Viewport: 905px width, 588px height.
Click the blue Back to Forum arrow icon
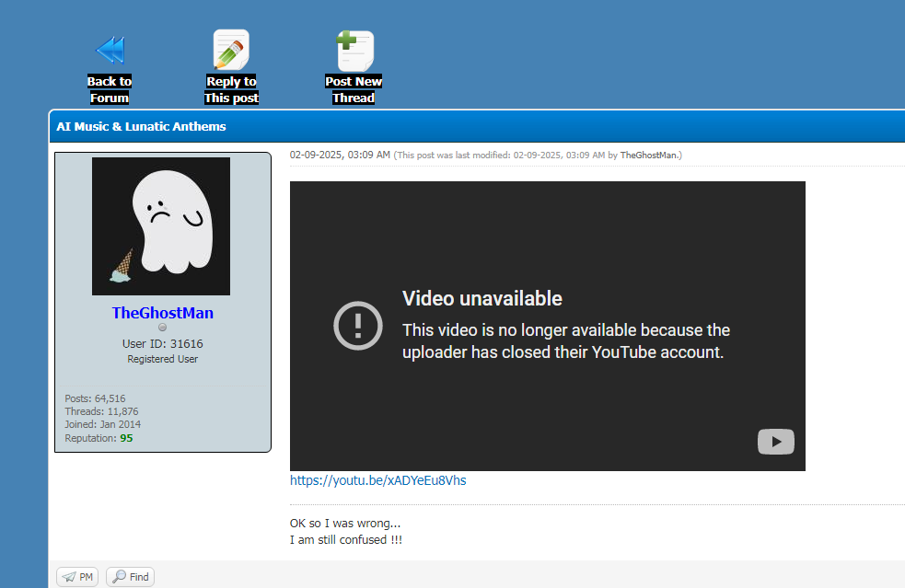pos(110,50)
